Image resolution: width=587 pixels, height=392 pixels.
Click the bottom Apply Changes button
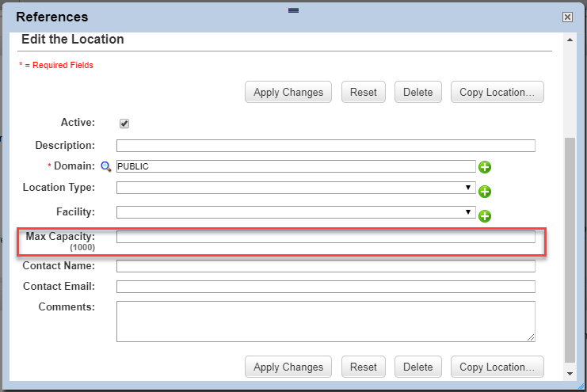pyautogui.click(x=288, y=367)
